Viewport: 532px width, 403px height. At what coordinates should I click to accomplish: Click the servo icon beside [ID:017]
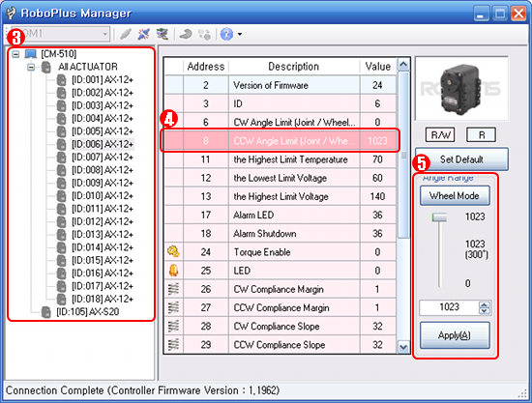click(x=61, y=286)
